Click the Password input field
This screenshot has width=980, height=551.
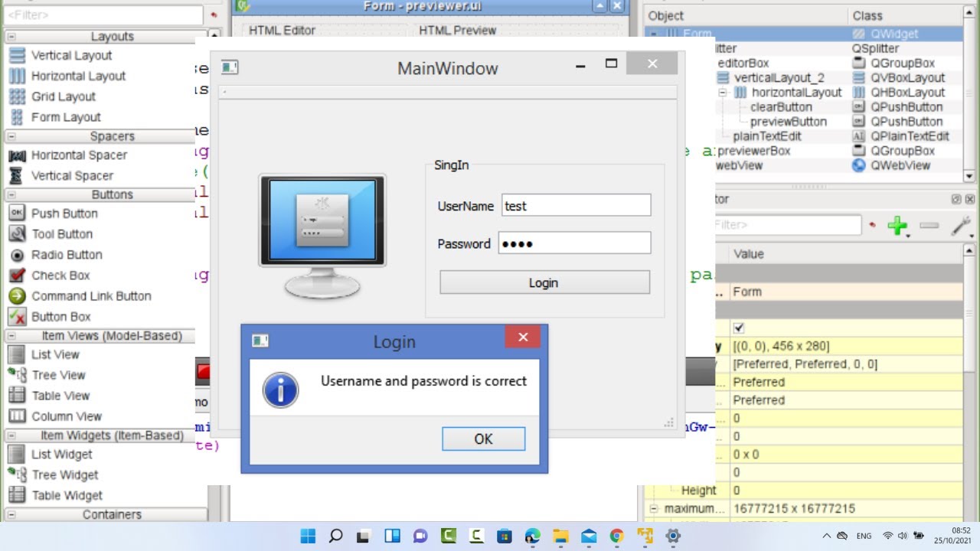pyautogui.click(x=574, y=243)
